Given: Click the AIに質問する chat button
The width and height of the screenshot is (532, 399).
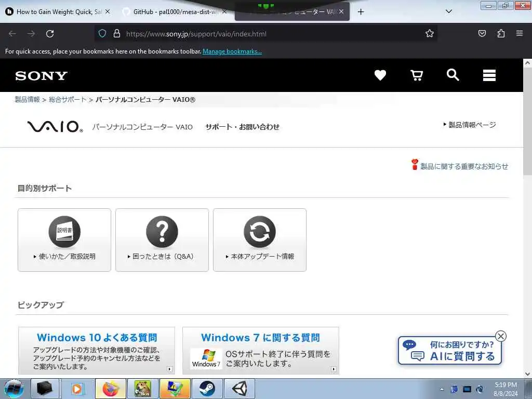Looking at the screenshot, I should (449, 351).
